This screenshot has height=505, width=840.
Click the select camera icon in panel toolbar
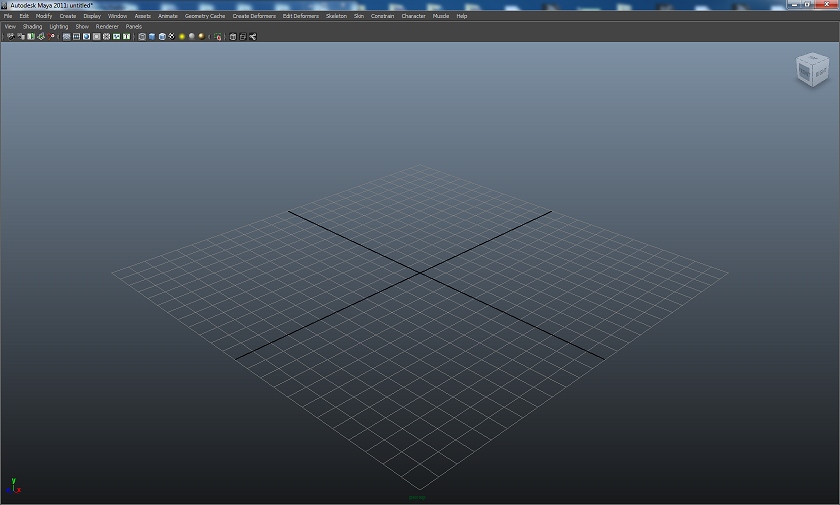click(x=11, y=36)
